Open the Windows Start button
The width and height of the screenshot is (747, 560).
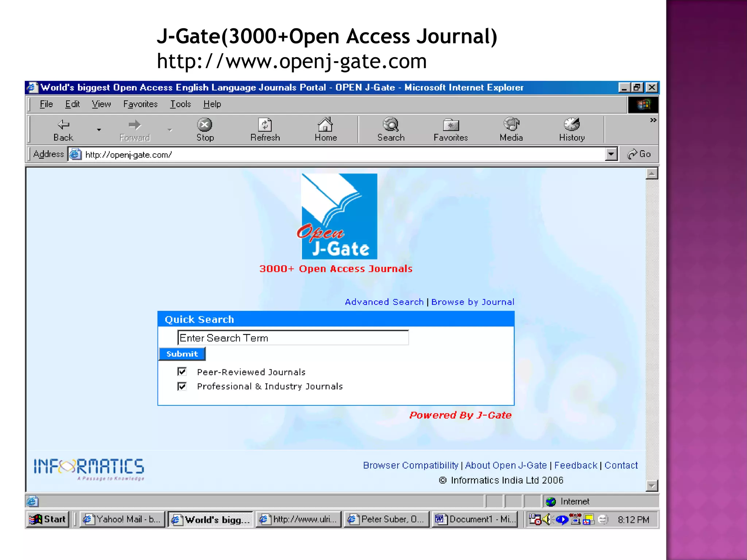(47, 519)
